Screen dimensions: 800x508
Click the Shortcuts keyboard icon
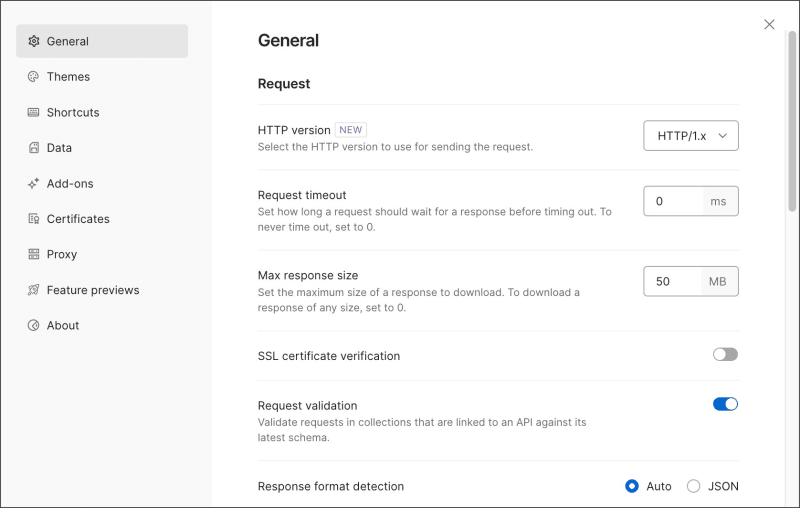coord(34,112)
